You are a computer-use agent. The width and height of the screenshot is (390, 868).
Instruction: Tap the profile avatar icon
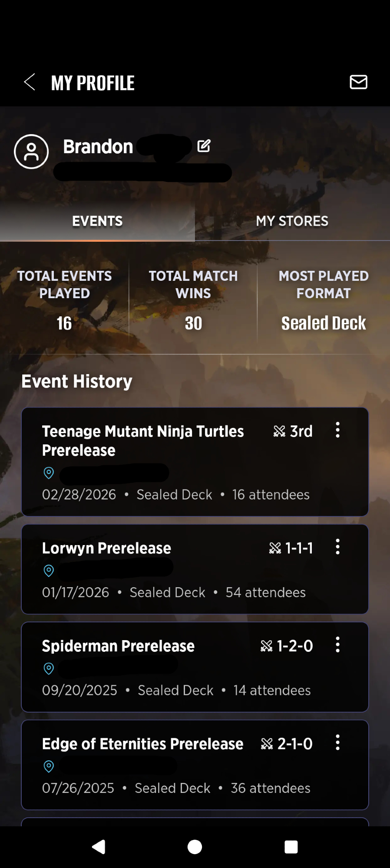(x=31, y=151)
